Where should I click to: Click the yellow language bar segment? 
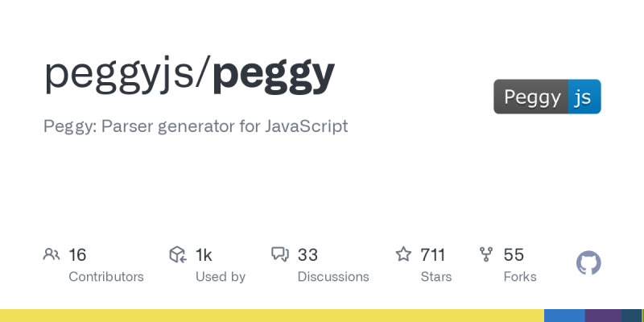(x=272, y=316)
